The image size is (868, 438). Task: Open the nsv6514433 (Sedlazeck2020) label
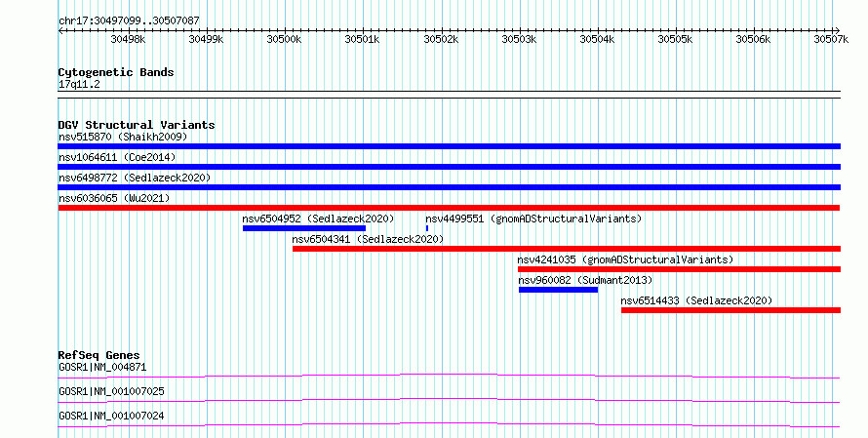click(x=696, y=300)
